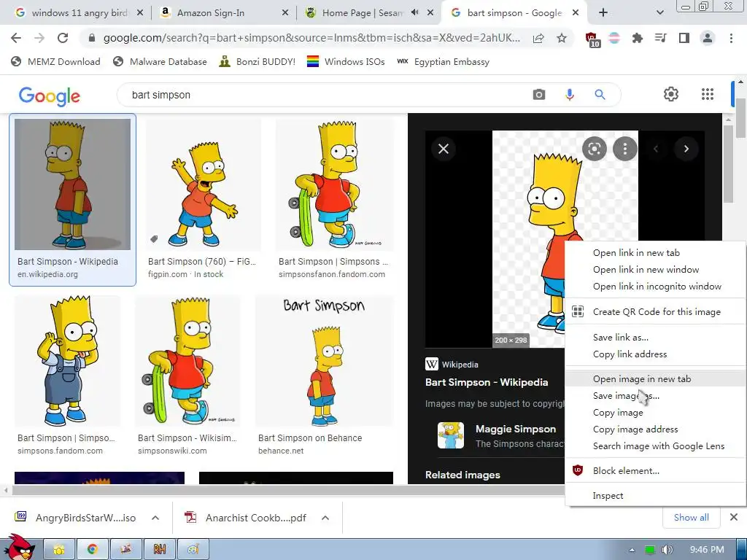The width and height of the screenshot is (747, 560).
Task: Click the address bar URL
Action: click(x=311, y=38)
